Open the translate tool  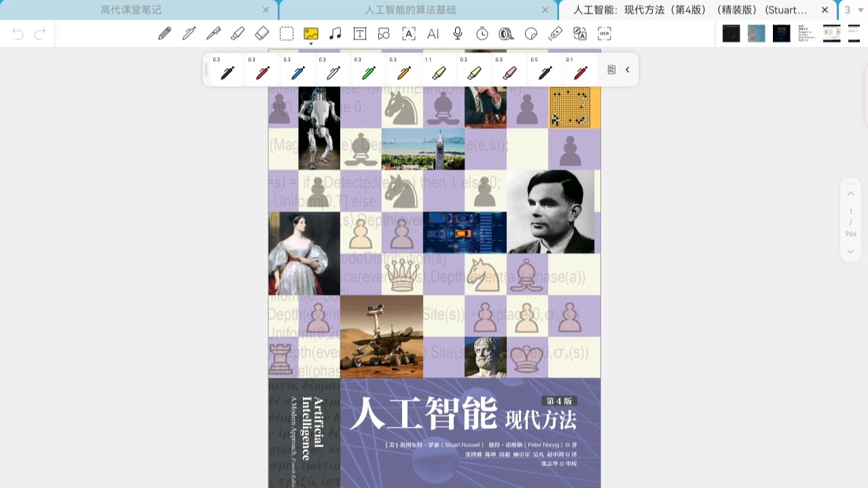tap(580, 33)
